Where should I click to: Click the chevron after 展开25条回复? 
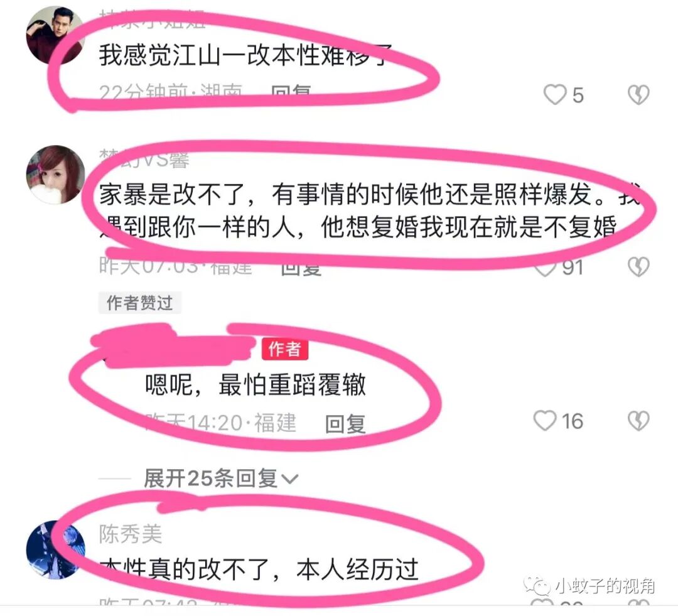click(x=289, y=479)
